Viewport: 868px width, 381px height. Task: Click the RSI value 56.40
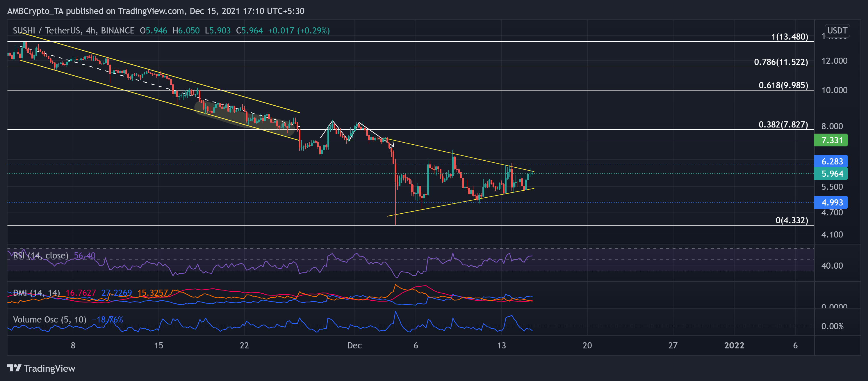[85, 255]
